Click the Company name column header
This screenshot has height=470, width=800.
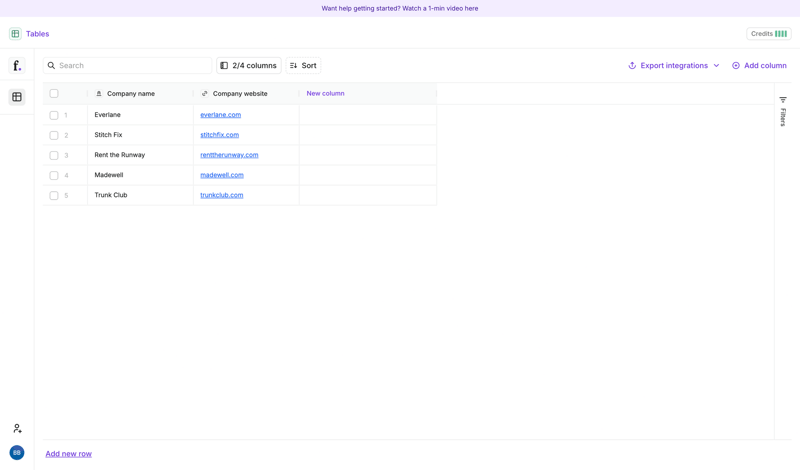click(140, 93)
